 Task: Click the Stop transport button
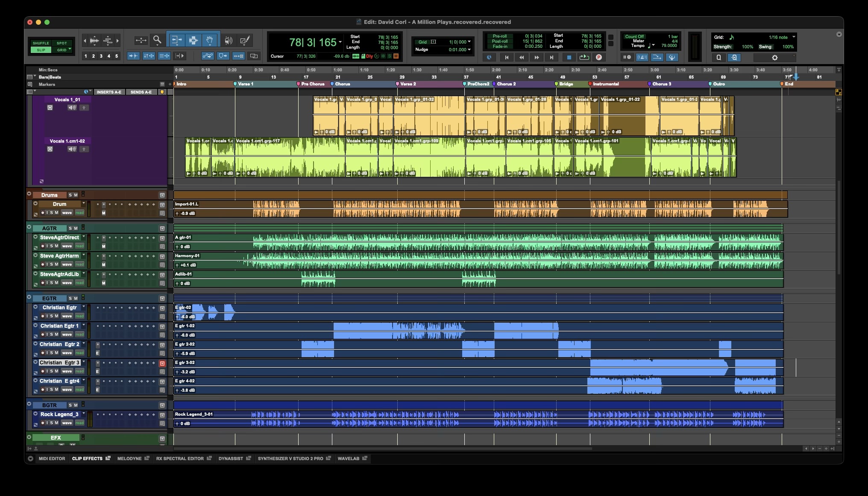(x=569, y=57)
